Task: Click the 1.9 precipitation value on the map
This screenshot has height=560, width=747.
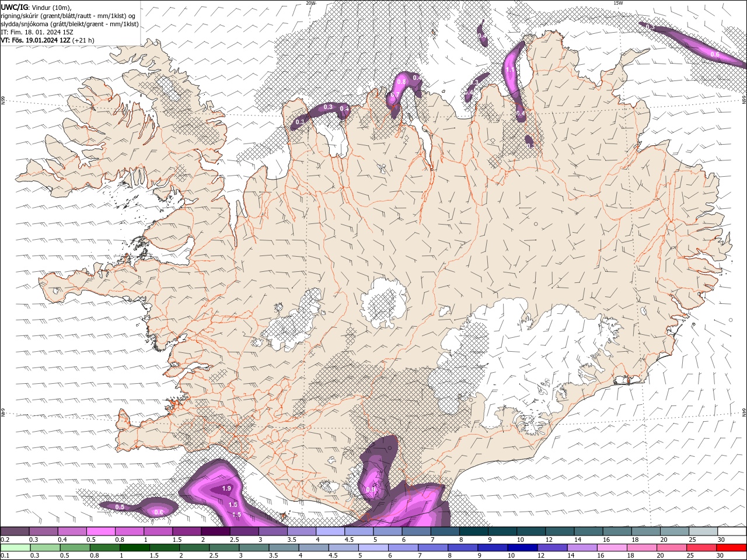Action: (227, 488)
